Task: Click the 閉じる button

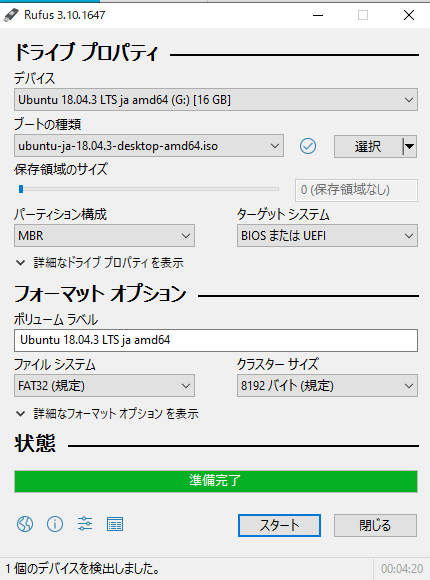Action: point(375,525)
